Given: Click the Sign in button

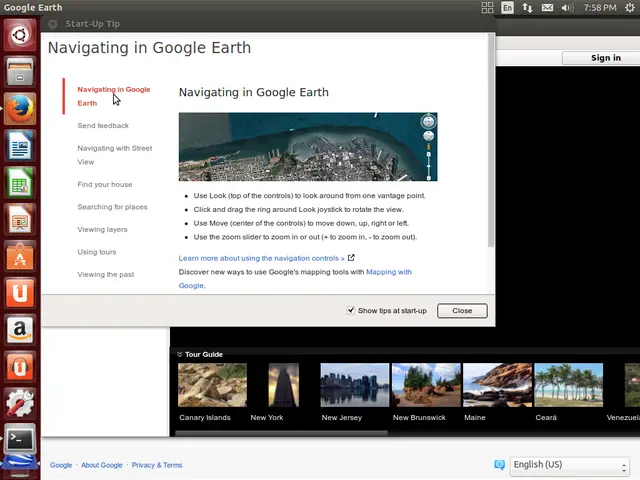Looking at the screenshot, I should (600, 58).
